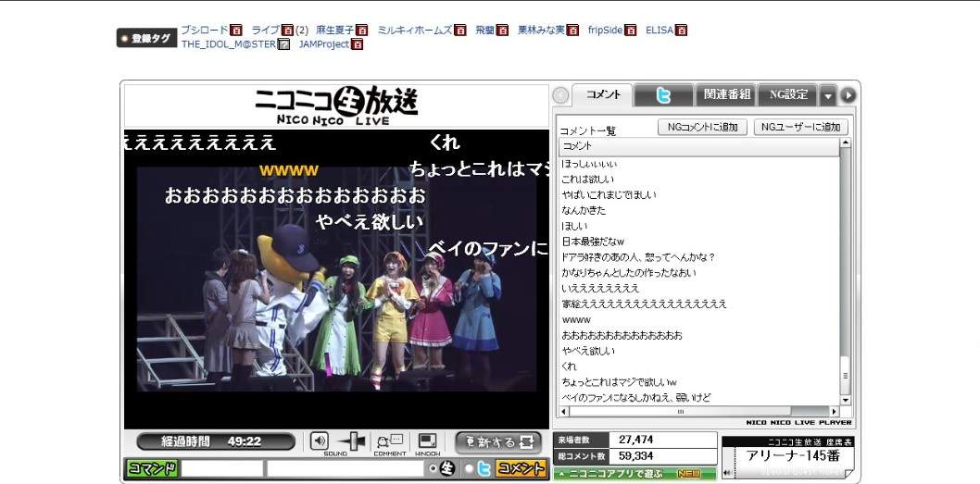
Task: Click seat label アリーナ-145番
Action: pyautogui.click(x=793, y=456)
